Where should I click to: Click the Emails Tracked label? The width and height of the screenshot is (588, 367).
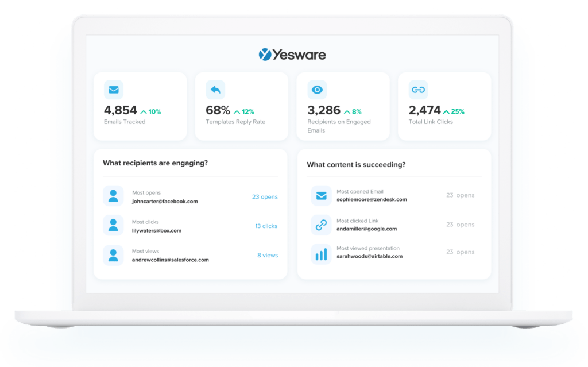click(x=125, y=122)
